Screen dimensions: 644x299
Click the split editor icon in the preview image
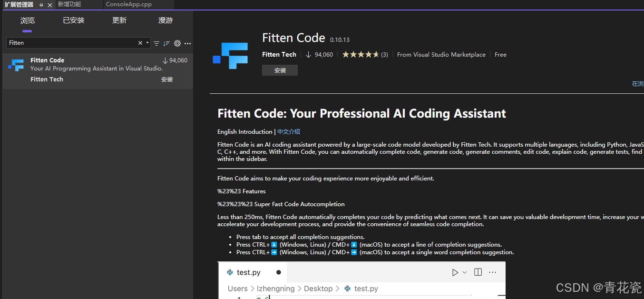477,272
